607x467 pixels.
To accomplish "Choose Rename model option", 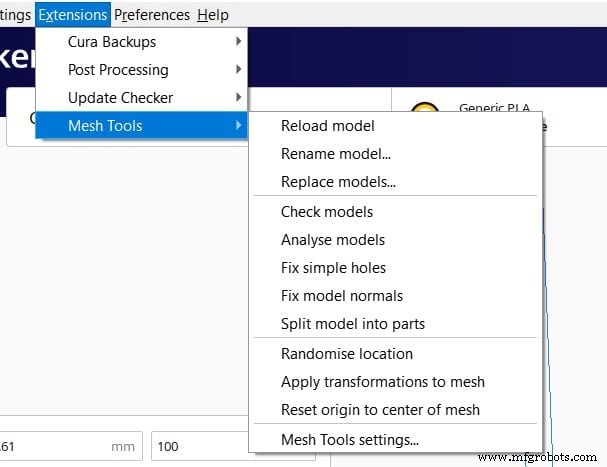I will [335, 154].
